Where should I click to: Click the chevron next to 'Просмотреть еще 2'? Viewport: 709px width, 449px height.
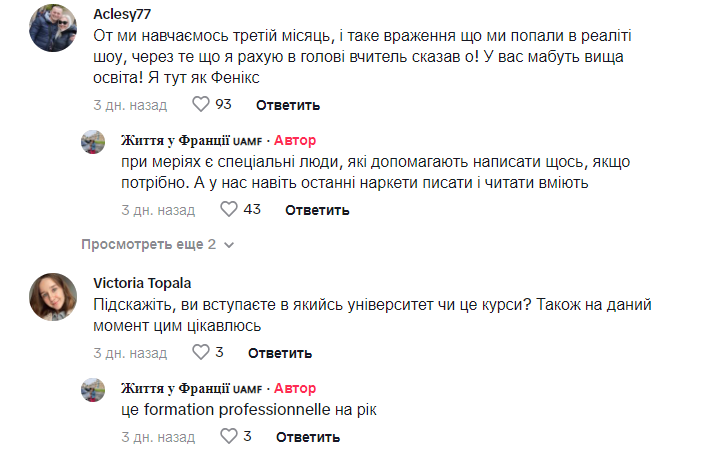(230, 245)
